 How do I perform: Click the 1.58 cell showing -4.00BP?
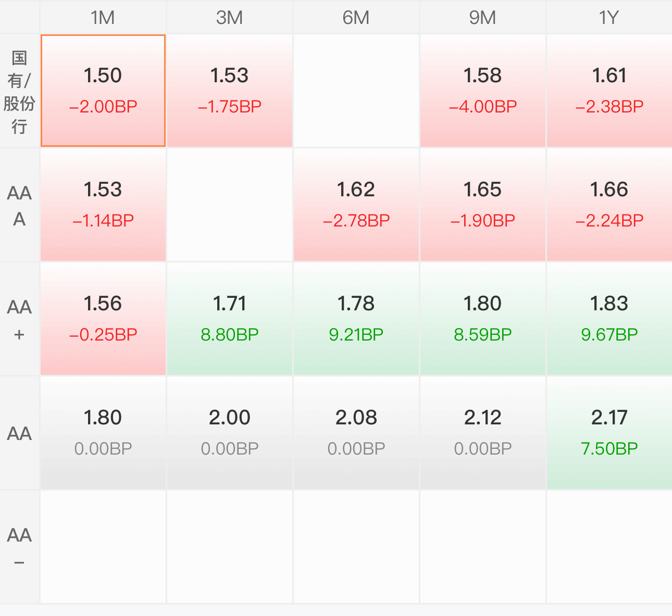pyautogui.click(x=483, y=91)
